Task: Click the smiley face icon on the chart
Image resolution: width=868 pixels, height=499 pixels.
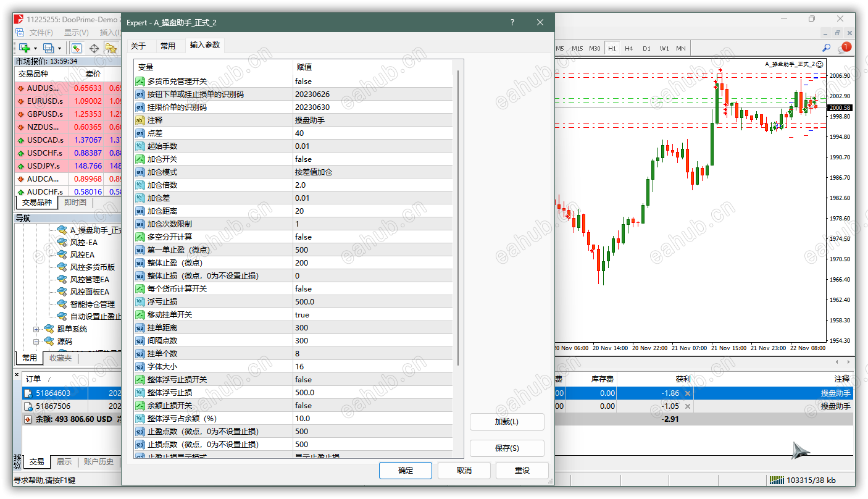Action: (x=820, y=64)
